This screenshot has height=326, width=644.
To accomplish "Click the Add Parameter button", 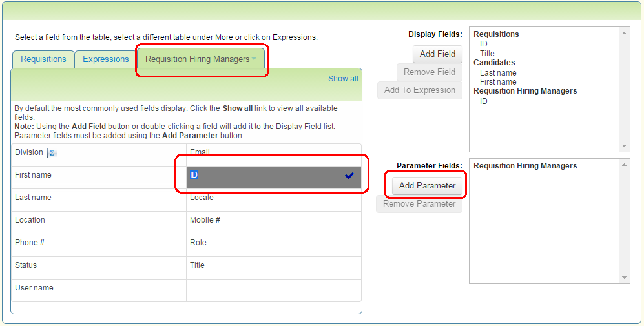I will 427,186.
